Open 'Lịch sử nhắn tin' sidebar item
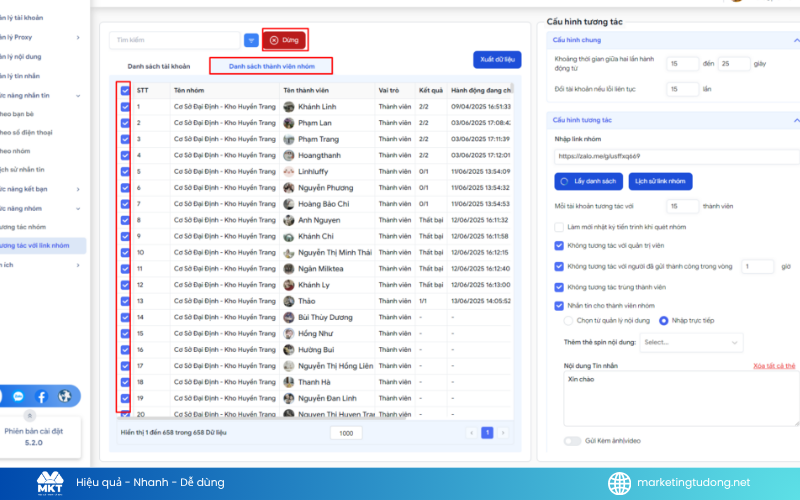The image size is (800, 500). click(22, 169)
